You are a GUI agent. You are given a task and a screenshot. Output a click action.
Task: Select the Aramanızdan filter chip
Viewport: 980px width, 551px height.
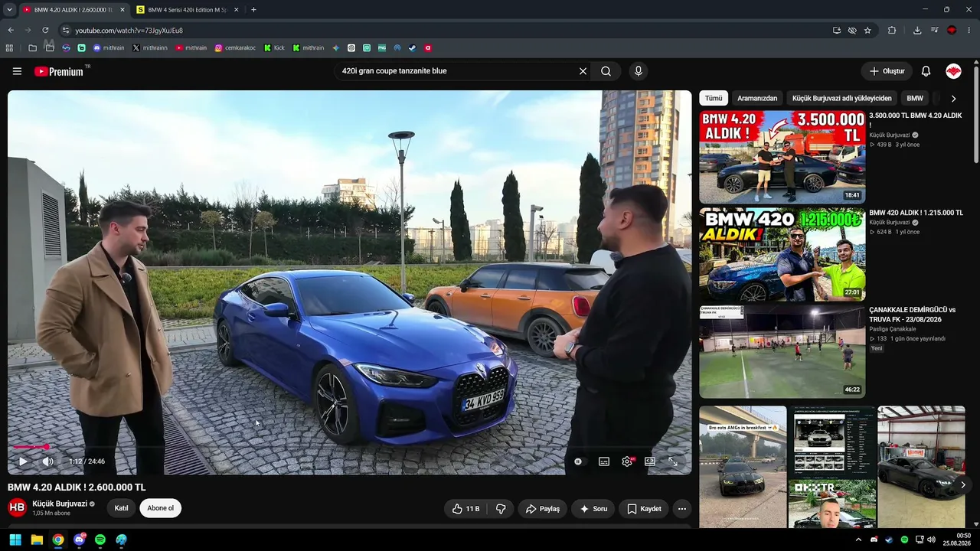(x=757, y=98)
